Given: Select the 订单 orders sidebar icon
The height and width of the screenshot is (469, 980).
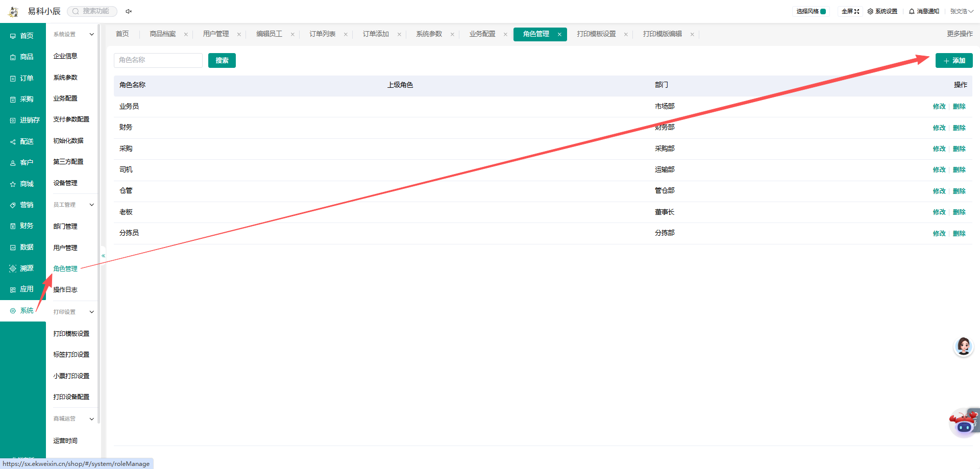Looking at the screenshot, I should pyautogui.click(x=13, y=79).
